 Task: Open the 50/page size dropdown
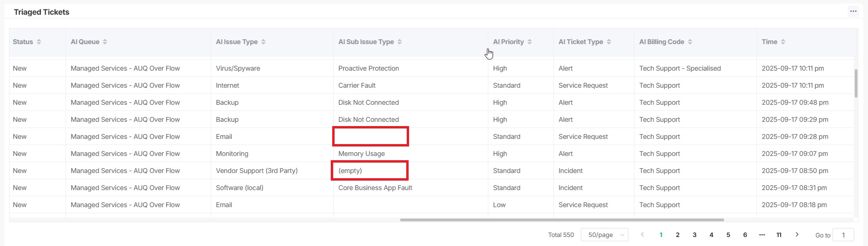click(x=604, y=235)
